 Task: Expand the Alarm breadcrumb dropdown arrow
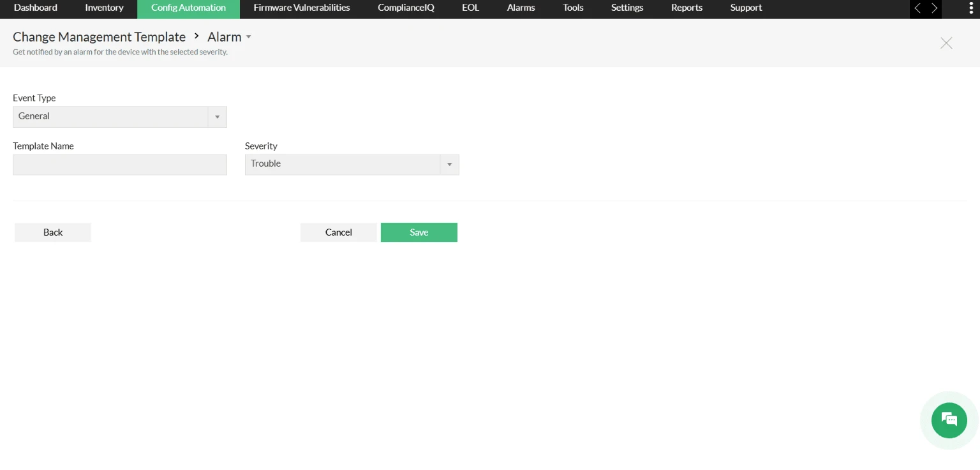tap(249, 37)
